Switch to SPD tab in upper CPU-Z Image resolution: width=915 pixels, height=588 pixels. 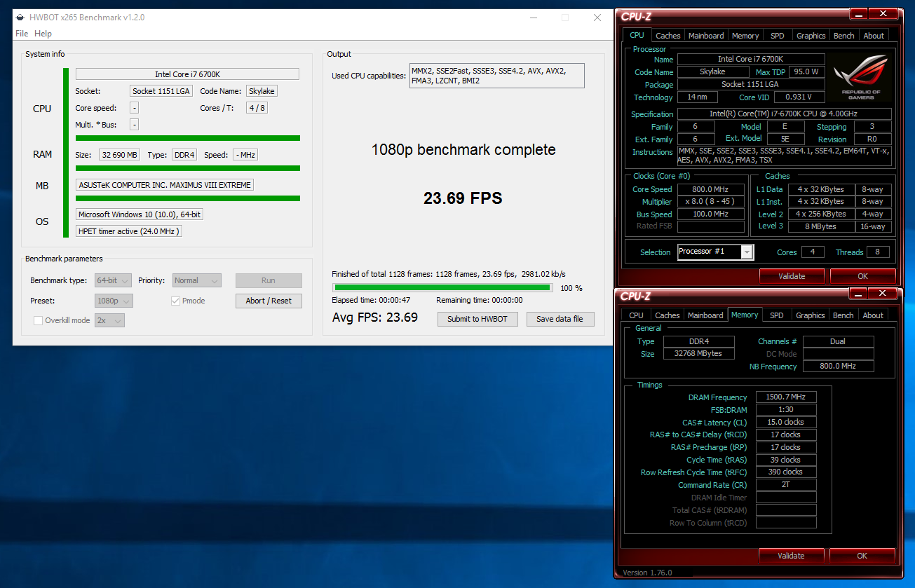click(778, 36)
